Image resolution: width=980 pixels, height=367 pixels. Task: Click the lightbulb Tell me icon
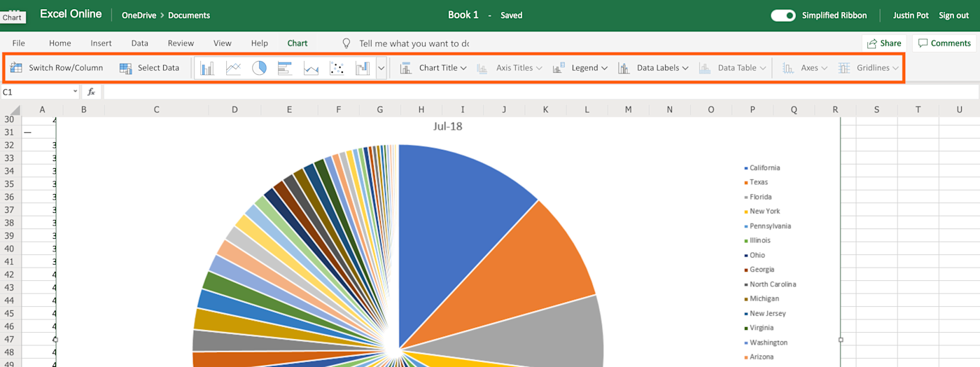coord(346,43)
